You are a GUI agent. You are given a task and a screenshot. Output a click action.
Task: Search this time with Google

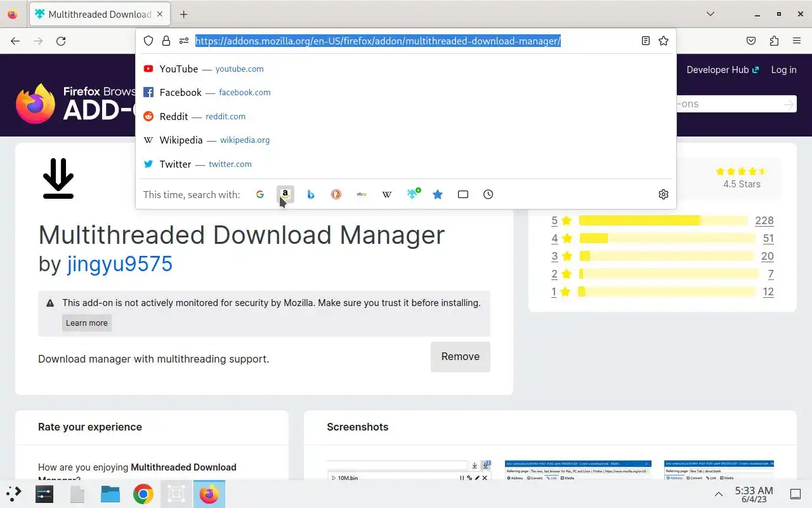tap(260, 194)
